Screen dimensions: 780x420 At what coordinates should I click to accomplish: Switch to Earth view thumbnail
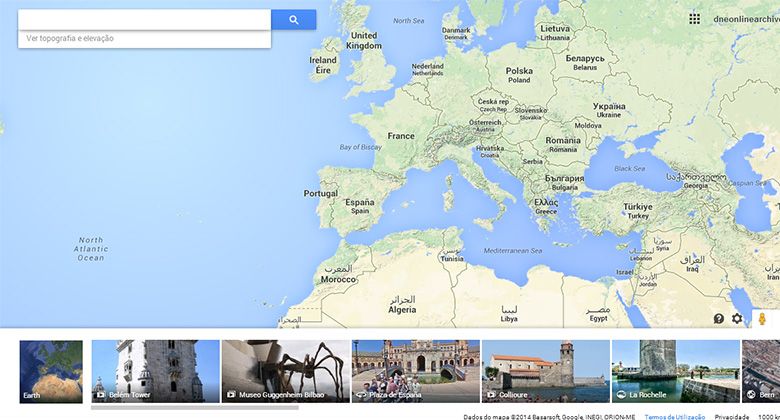tap(51, 371)
